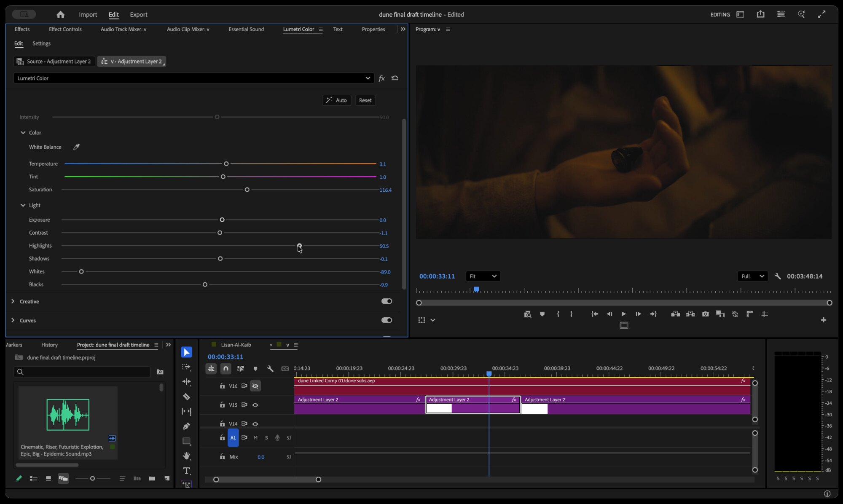Click the Whites slider handle
Screen dimensions: 843x504
click(81, 272)
